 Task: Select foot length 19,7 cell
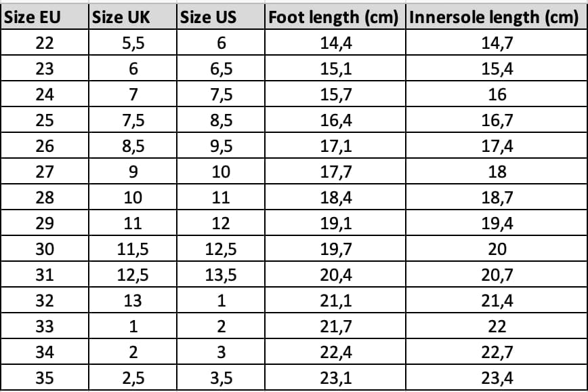335,249
